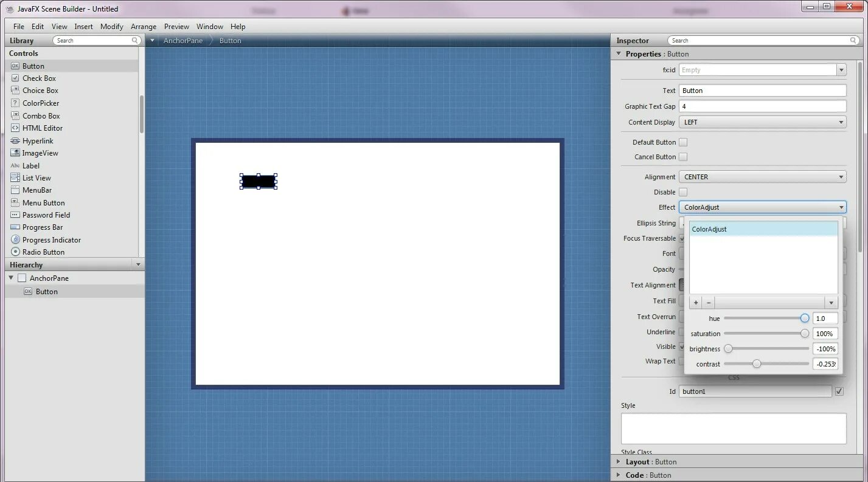This screenshot has width=868, height=482.
Task: Pick the Combo Box control icon
Action: click(x=15, y=115)
